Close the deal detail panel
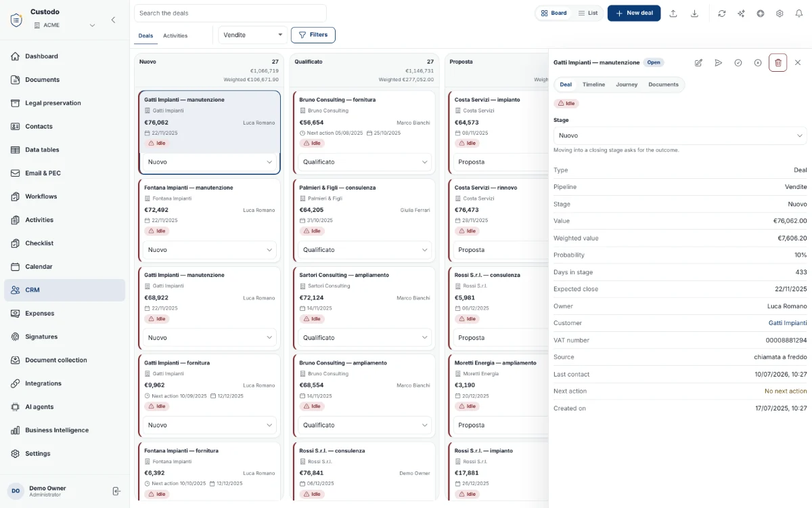The image size is (812, 508). click(798, 62)
